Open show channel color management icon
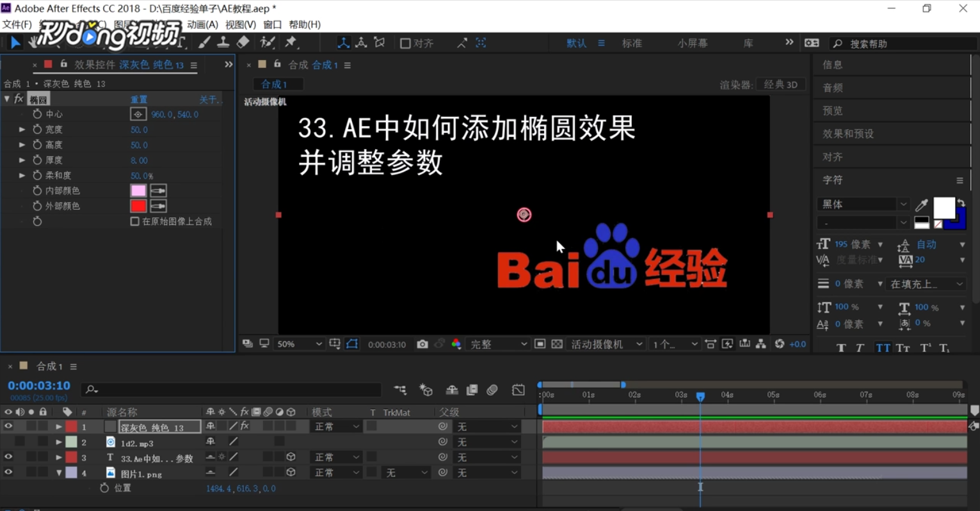Viewport: 980px width, 511px height. tap(456, 344)
